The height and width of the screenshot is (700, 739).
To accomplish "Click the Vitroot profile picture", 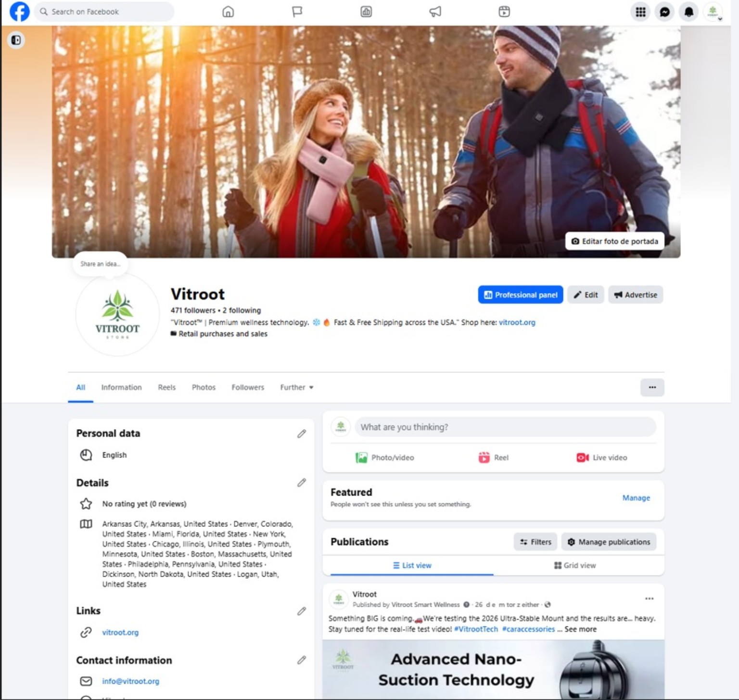I will click(117, 314).
